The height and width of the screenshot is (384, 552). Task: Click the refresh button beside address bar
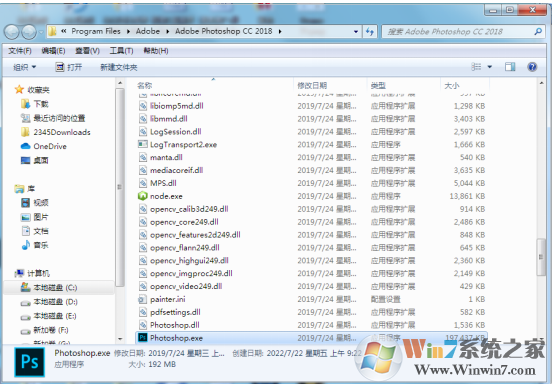click(x=370, y=31)
